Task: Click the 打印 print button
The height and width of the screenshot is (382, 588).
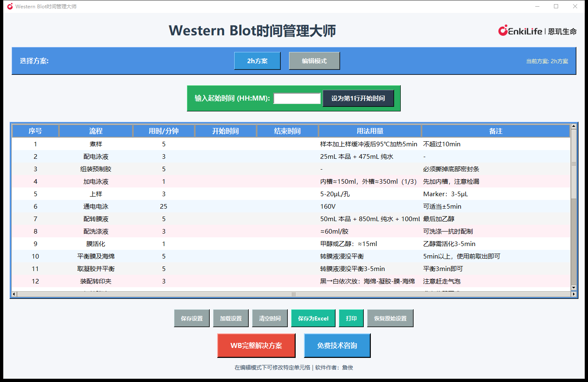Action: point(351,318)
